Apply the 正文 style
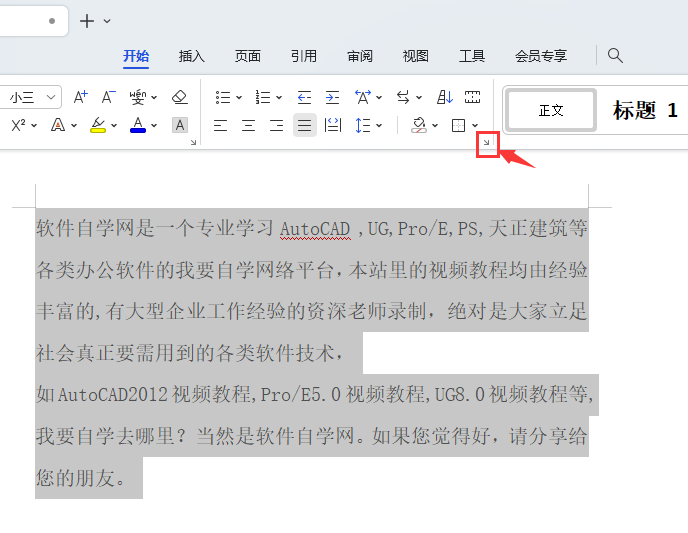The height and width of the screenshot is (533, 688). [551, 111]
